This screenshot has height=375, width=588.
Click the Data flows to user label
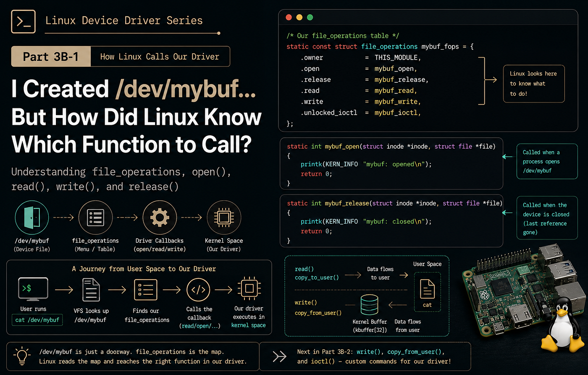[380, 273]
